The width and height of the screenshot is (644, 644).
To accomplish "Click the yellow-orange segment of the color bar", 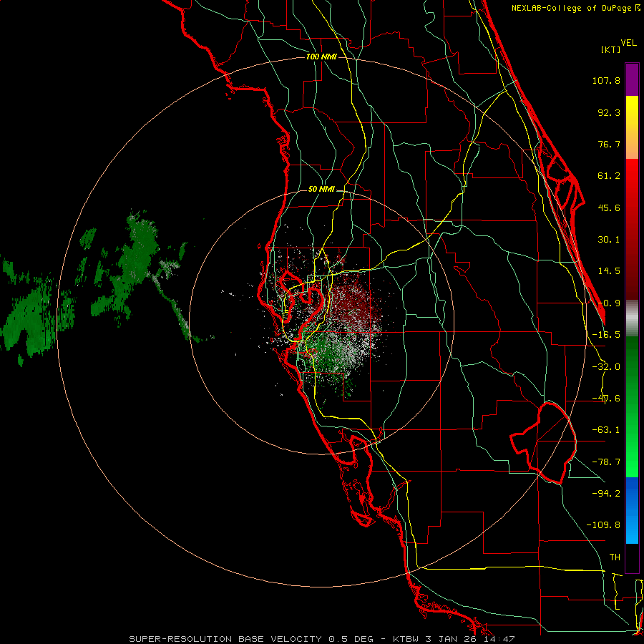I will 632,127.
